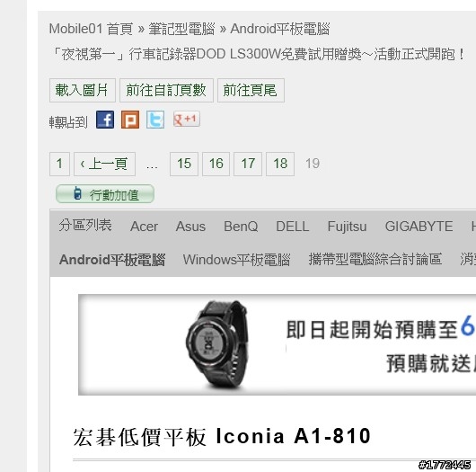Share the post to Facebook
Image resolution: width=476 pixels, height=472 pixels.
[105, 120]
